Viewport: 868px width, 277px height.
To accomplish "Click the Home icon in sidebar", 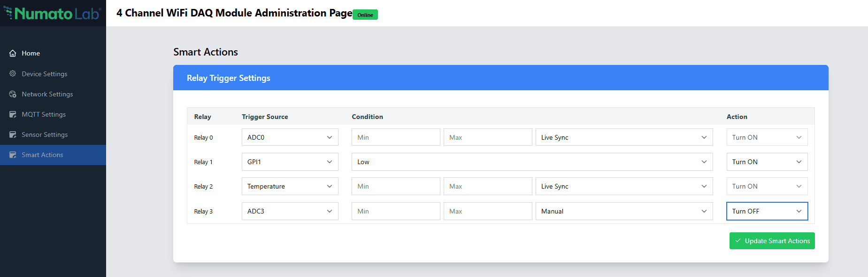I will [x=13, y=53].
